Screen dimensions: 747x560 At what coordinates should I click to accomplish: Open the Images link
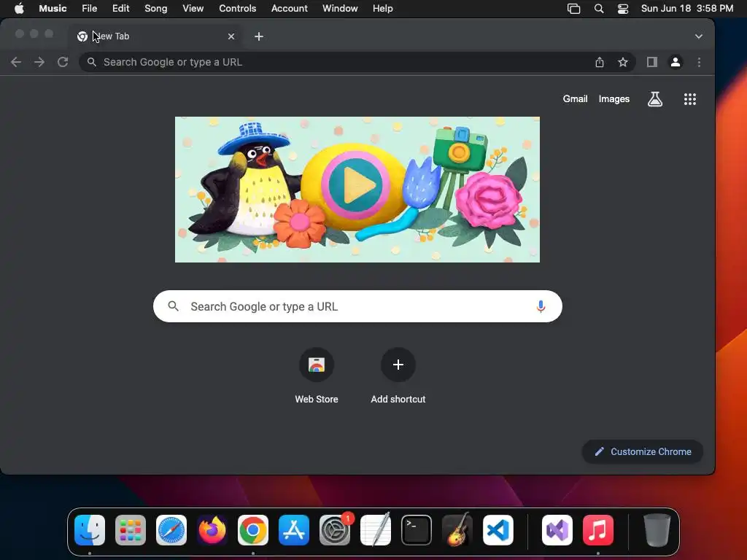click(x=614, y=99)
